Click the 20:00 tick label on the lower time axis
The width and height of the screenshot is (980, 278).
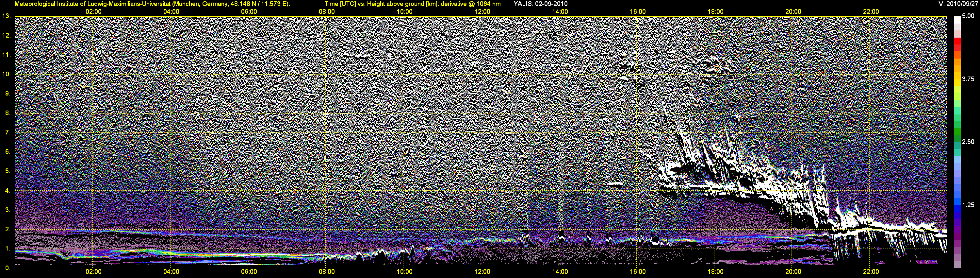pos(793,271)
